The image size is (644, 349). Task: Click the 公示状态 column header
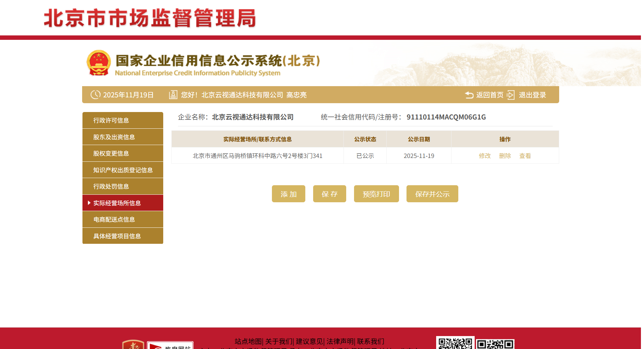365,139
